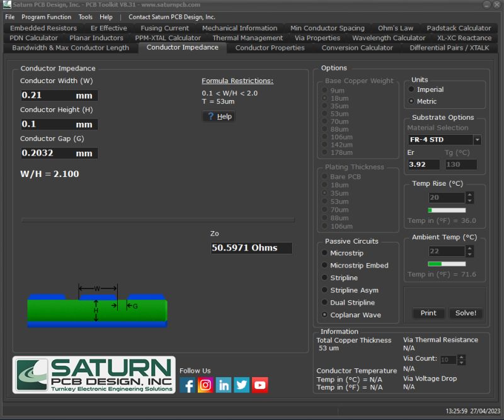Screen dimensions: 504x420
Task: Increment the Via Count stepper
Action: point(461,356)
